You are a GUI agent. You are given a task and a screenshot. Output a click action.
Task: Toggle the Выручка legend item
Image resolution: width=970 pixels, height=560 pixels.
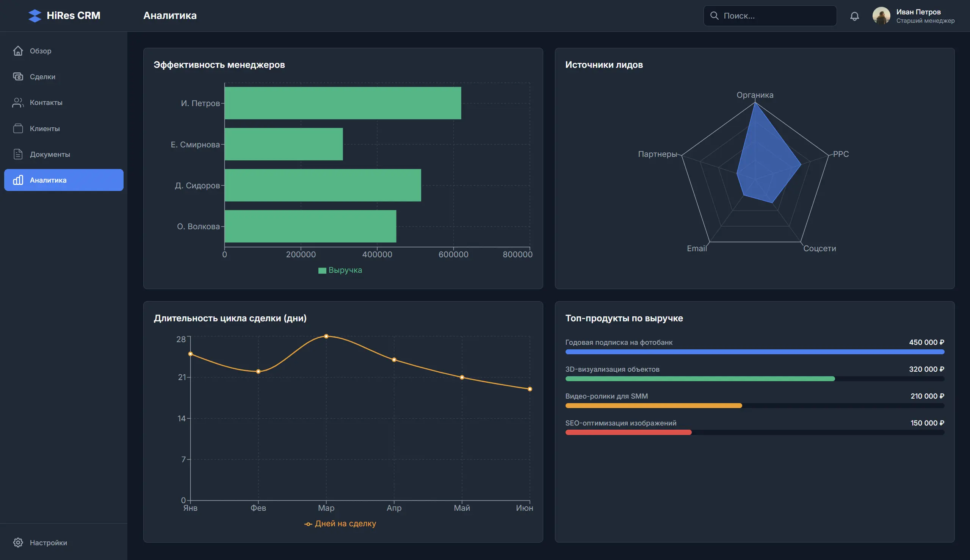point(340,270)
